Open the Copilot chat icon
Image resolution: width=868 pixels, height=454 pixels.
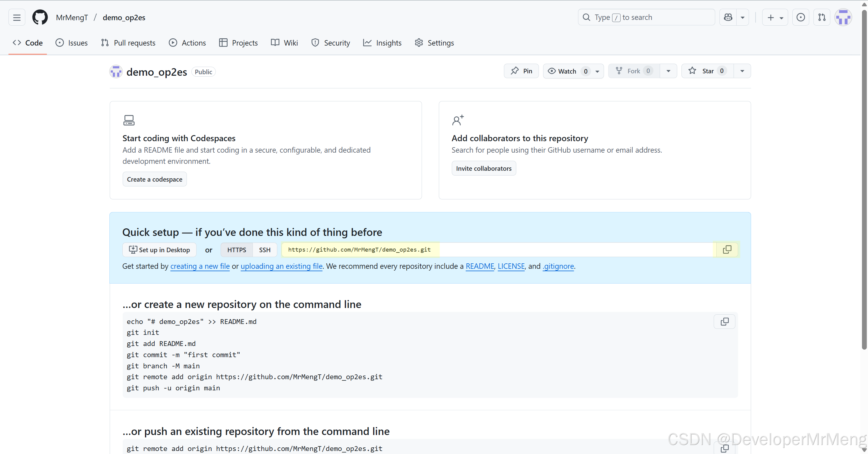pos(728,17)
